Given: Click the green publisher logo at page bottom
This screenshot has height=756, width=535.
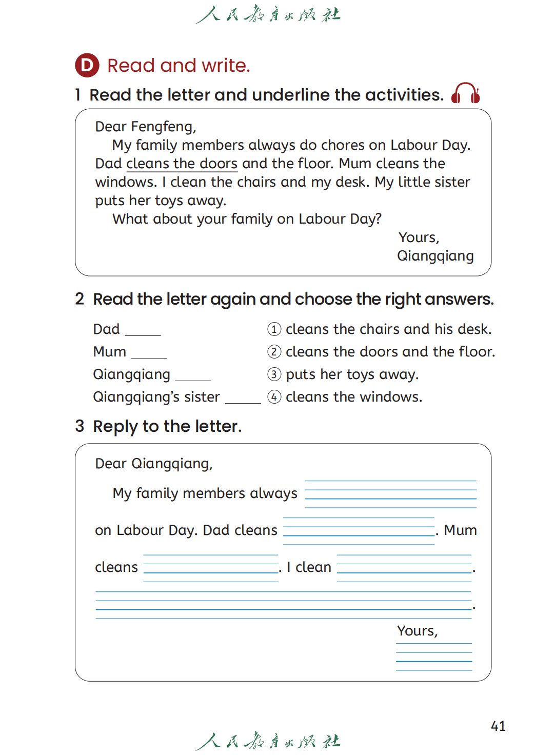Looking at the screenshot, I should (268, 741).
